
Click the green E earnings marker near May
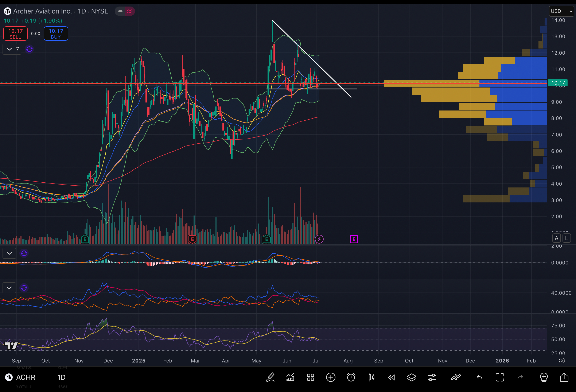(266, 239)
